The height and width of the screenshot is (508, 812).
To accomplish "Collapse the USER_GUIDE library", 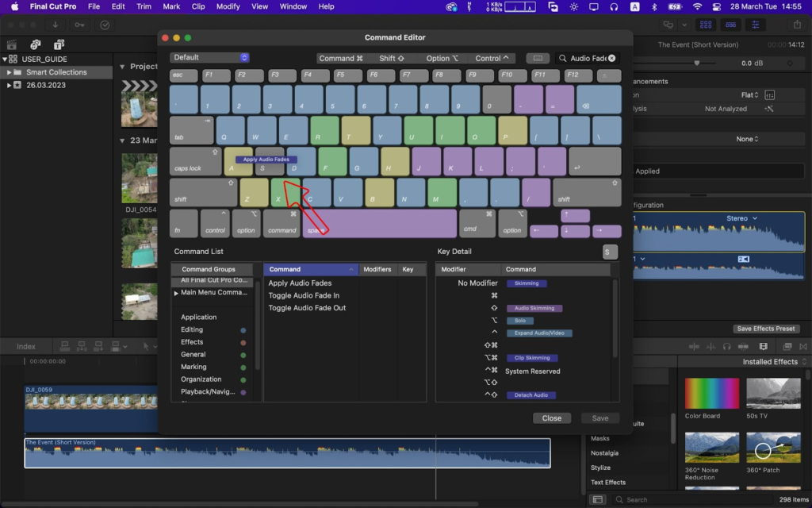I will click(x=5, y=59).
